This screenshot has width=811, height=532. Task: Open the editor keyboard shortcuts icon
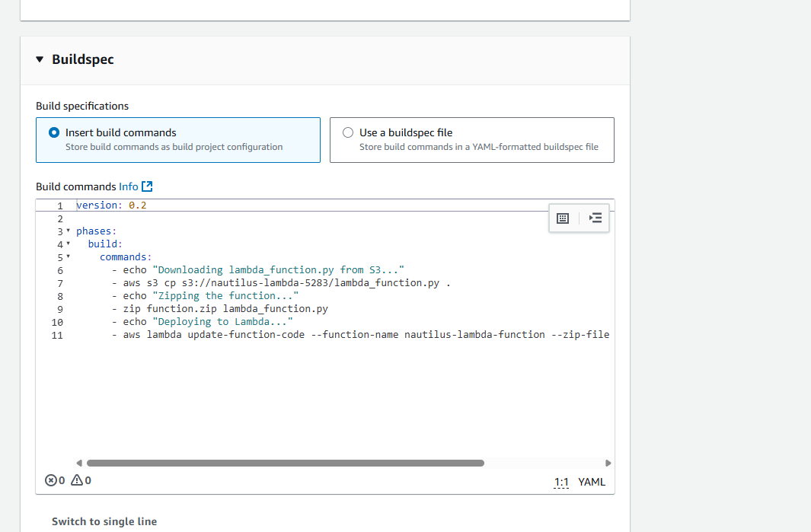click(563, 218)
